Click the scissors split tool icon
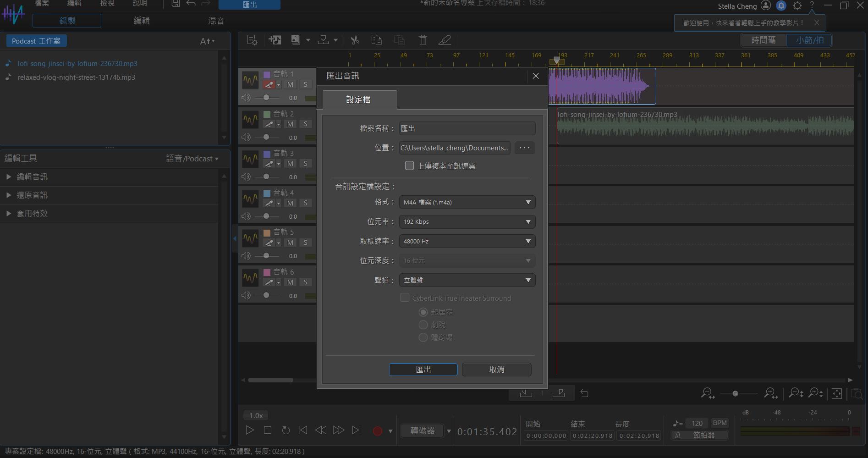The width and height of the screenshot is (868, 458). tap(354, 40)
